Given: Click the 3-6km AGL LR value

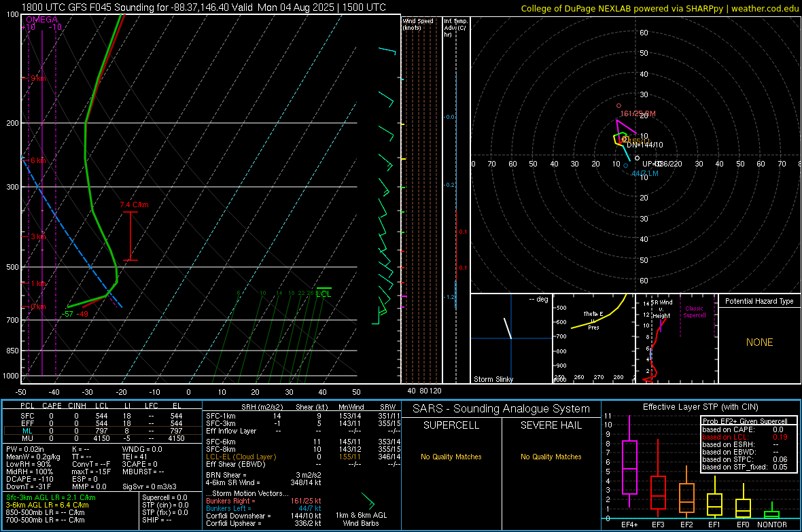Looking at the screenshot, I should tap(47, 505).
